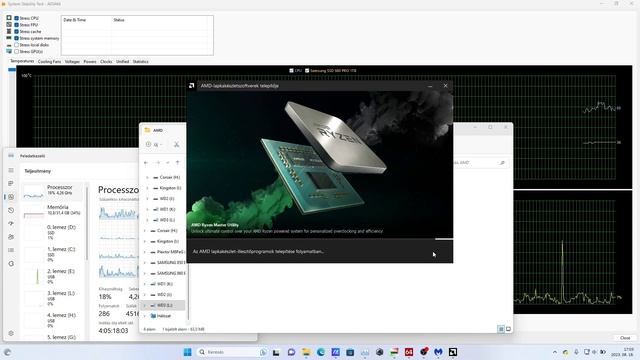Image resolution: width=640 pixels, height=360 pixels.
Task: Switch Explorer to details view
Action: [501, 329]
